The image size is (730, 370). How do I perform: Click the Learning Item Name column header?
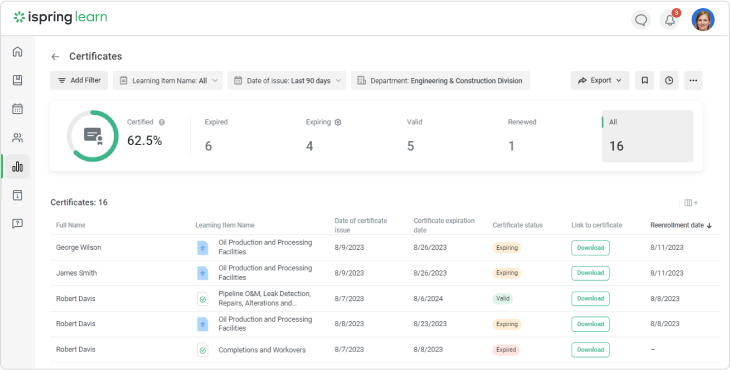click(x=225, y=225)
